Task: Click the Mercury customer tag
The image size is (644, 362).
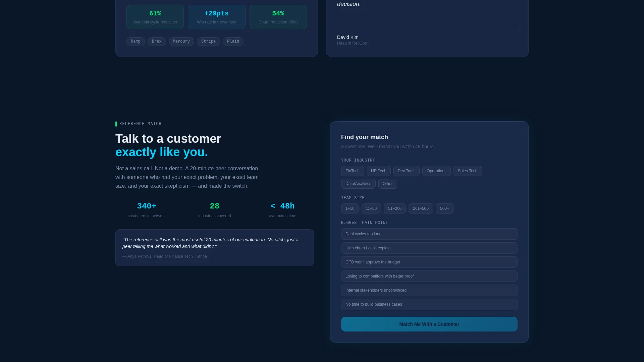Action: pyautogui.click(x=181, y=42)
